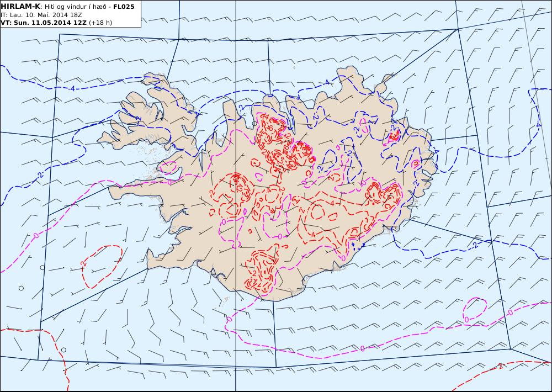Click the red "2" label on the offshore oval contour
Viewport: 552px width, 392px height.
[x=83, y=263]
